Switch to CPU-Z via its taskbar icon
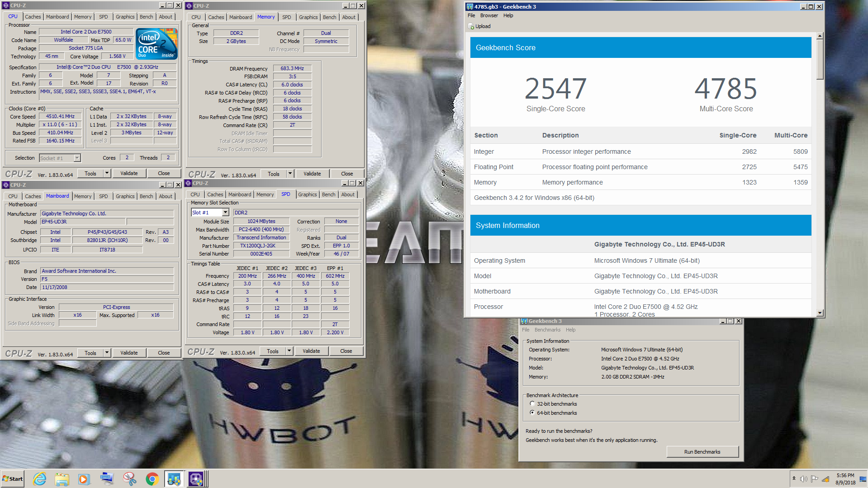 196,479
